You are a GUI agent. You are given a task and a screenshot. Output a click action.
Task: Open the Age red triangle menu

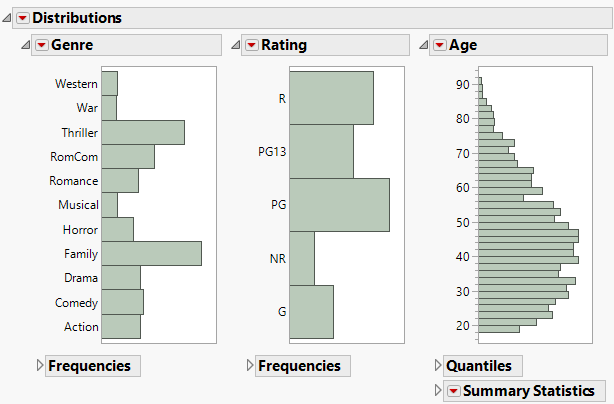[439, 45]
